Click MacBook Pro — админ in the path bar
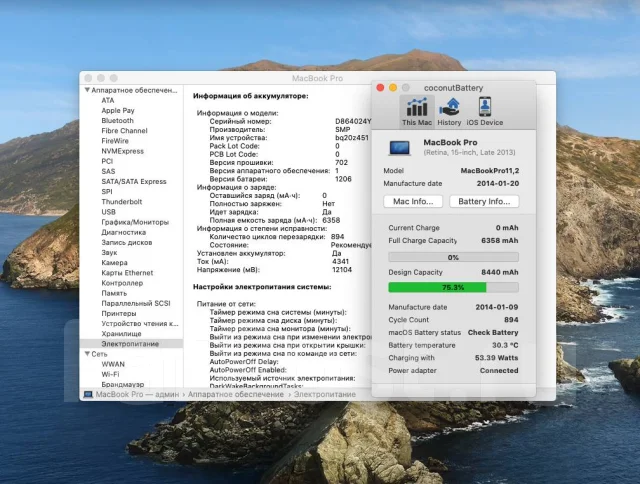 point(137,394)
